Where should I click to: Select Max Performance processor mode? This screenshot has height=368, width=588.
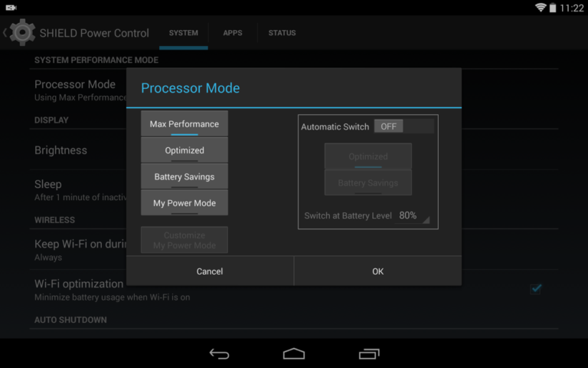pos(185,124)
